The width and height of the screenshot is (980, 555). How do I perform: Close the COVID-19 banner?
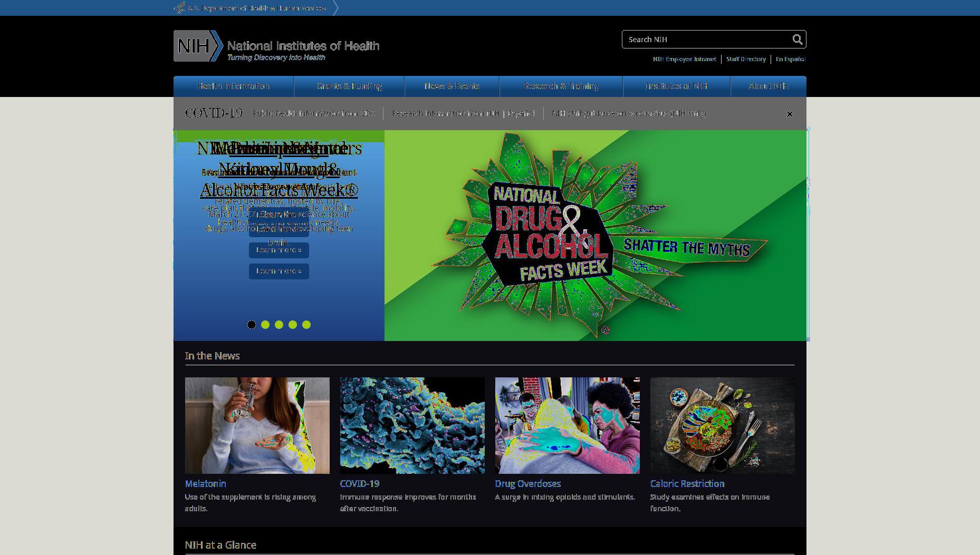[790, 114]
